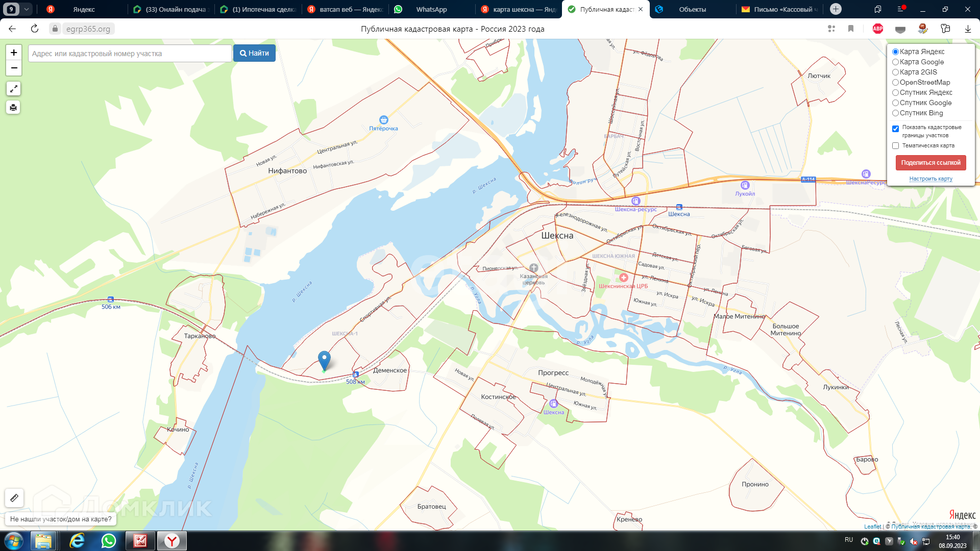Switch to the Объекты tab
The height and width of the screenshot is (551, 980).
click(692, 9)
